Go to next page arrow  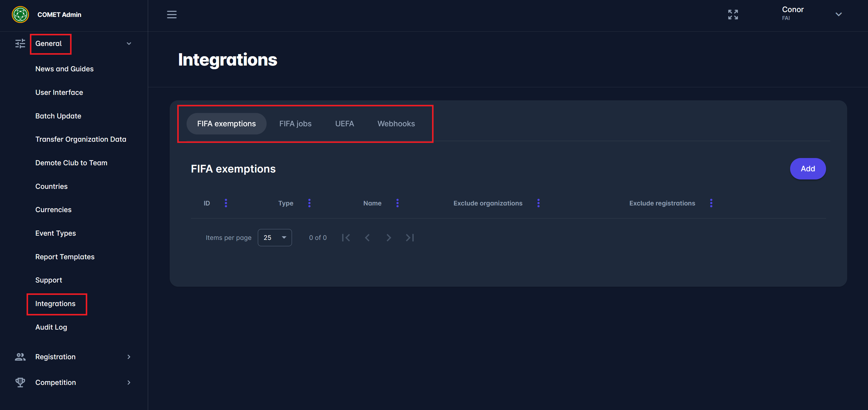click(389, 238)
